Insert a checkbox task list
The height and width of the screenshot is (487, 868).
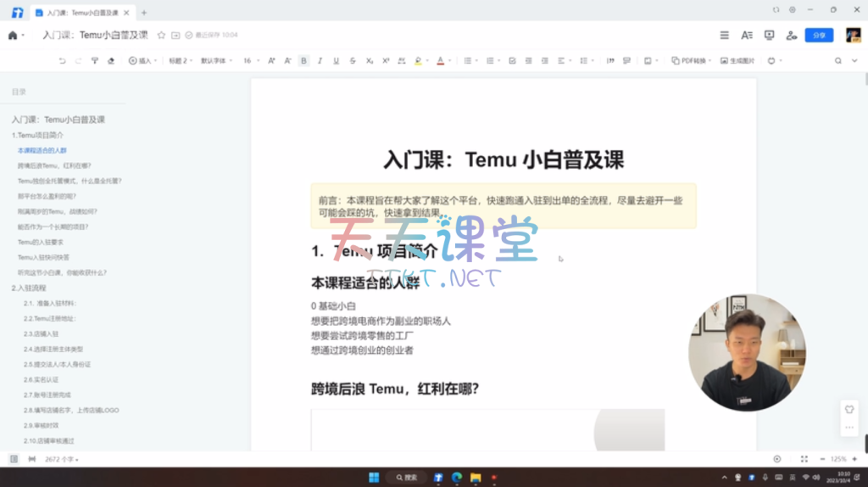coord(512,61)
